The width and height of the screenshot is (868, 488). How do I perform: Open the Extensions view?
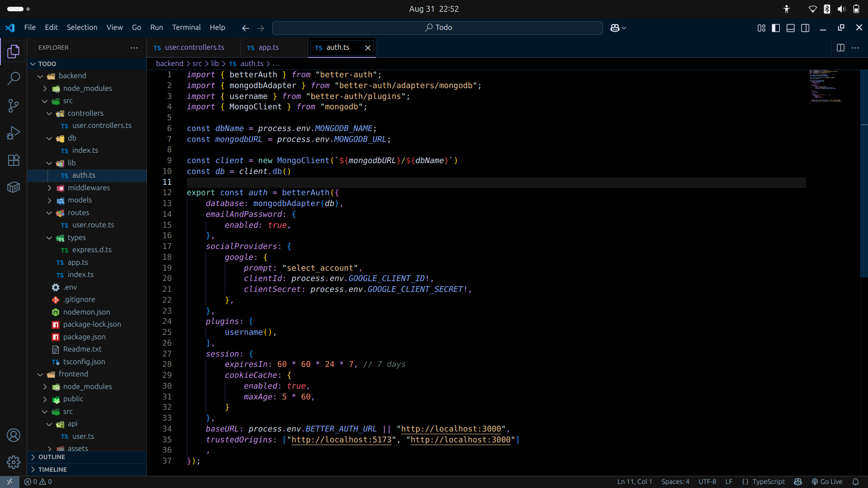(14, 160)
